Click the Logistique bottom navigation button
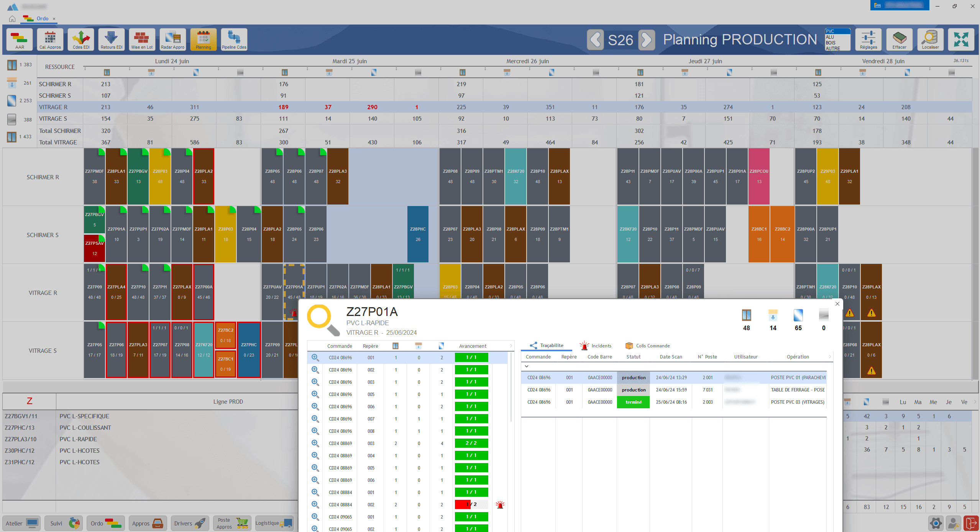 click(274, 523)
